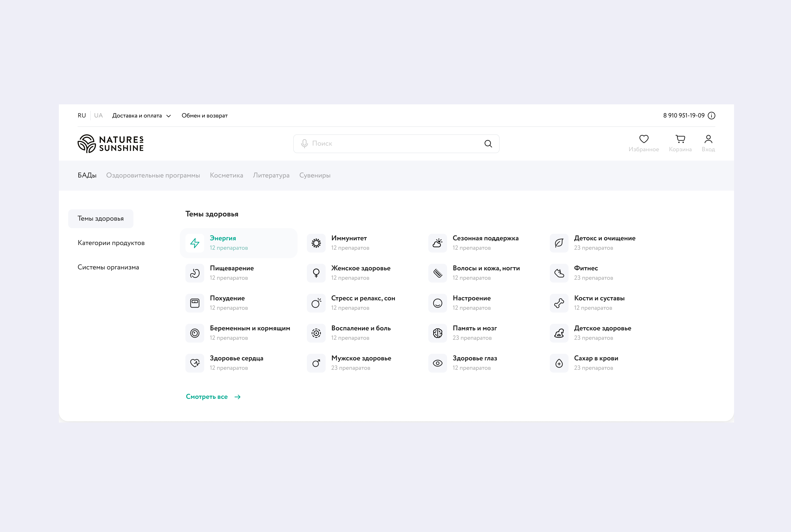Select Темы здоровья sidebar item
The height and width of the screenshot is (532, 791).
[x=101, y=219]
